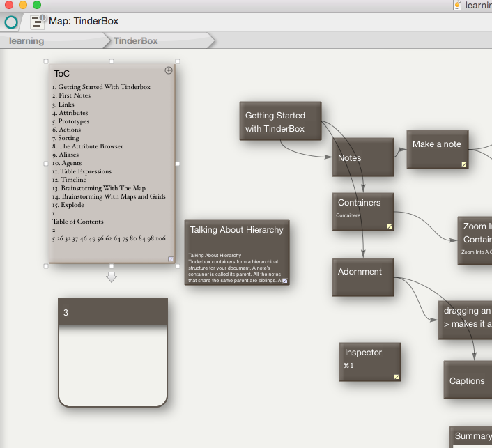Click the text badge on Inspector note
This screenshot has height=448, width=492.
pos(397,377)
